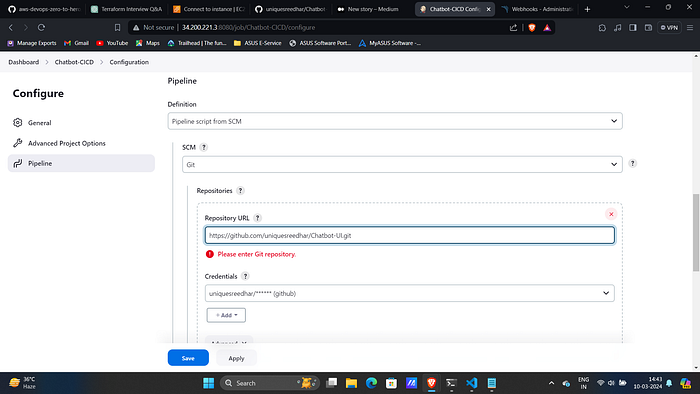Open Terminal from taskbar

tap(451, 383)
